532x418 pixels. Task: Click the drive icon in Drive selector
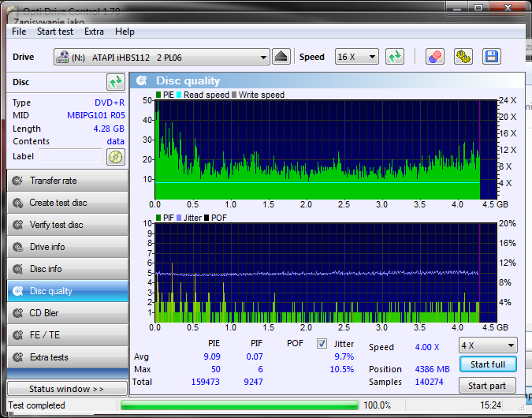click(62, 57)
